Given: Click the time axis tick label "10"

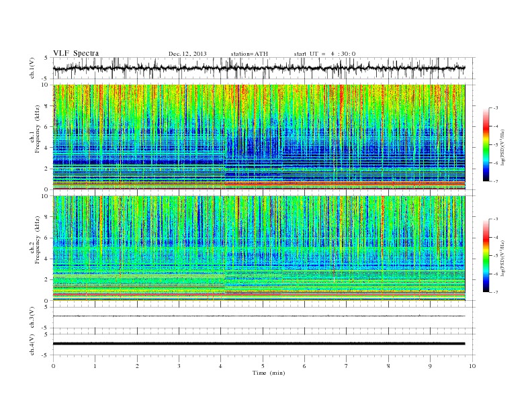Looking at the screenshot, I should 472,366.
